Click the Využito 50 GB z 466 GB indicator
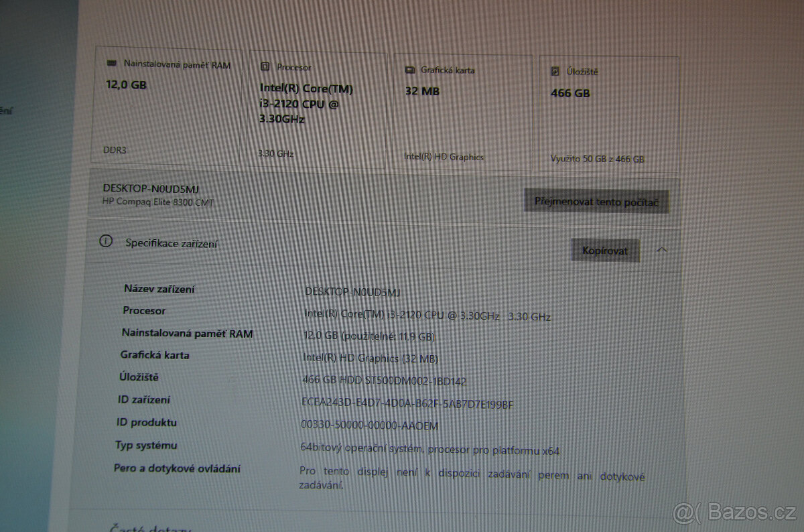The width and height of the screenshot is (804, 532). (x=596, y=159)
